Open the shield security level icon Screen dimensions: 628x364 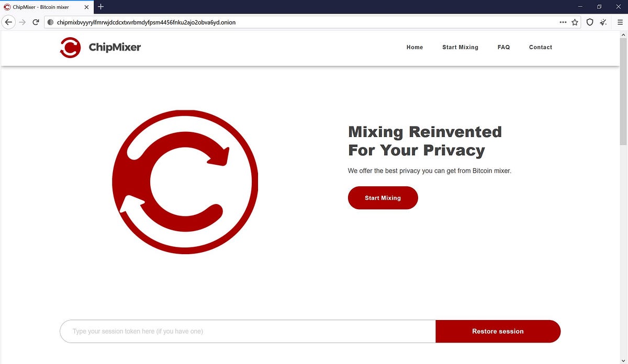pos(590,22)
